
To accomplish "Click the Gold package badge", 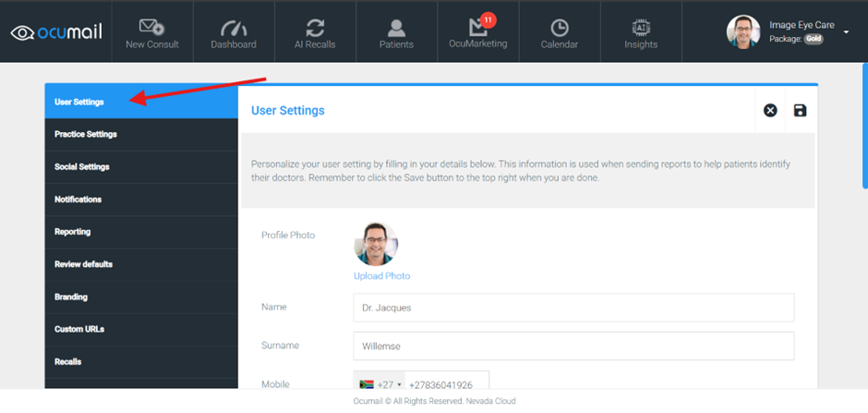I will pyautogui.click(x=814, y=40).
